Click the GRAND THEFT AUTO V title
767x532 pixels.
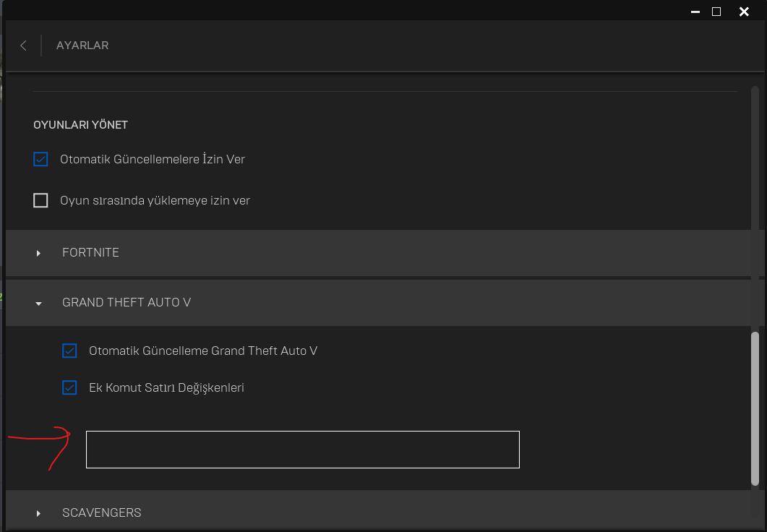[x=127, y=302]
